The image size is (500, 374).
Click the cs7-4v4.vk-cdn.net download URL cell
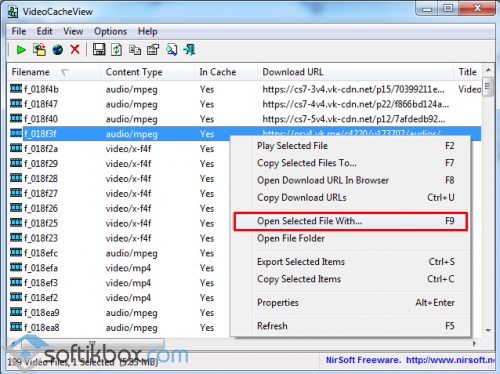tap(356, 104)
